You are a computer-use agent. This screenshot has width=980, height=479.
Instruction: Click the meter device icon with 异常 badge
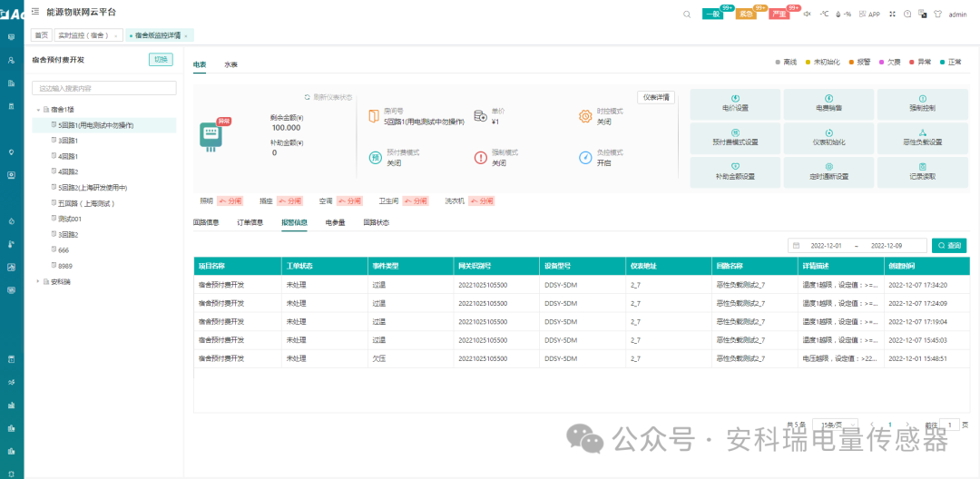(x=211, y=135)
